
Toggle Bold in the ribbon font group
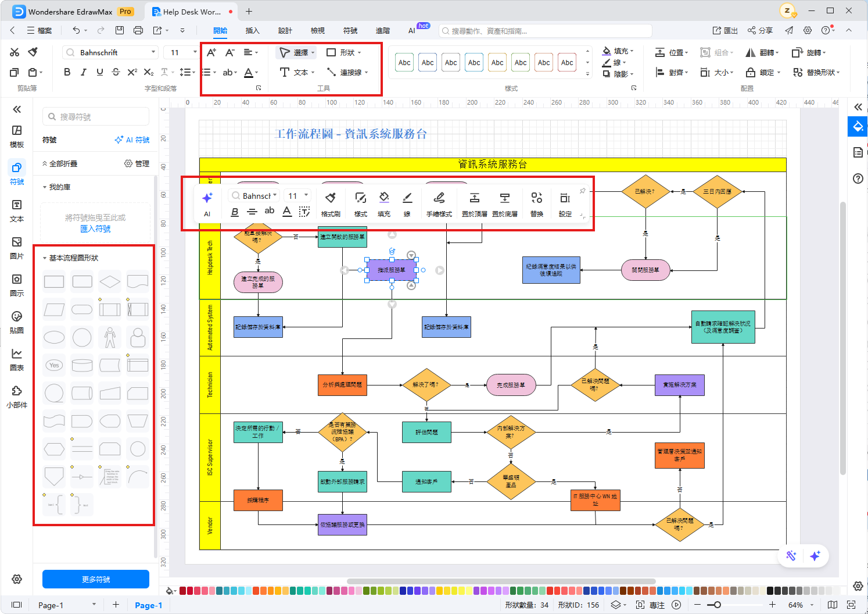(x=67, y=72)
